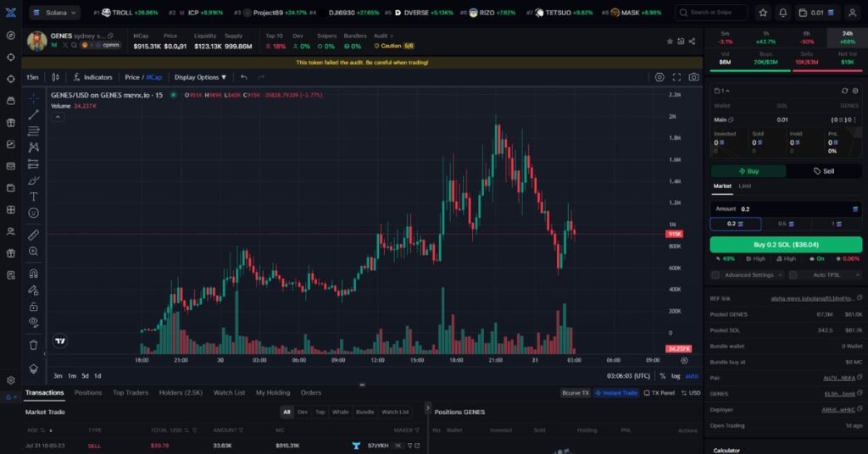Image resolution: width=868 pixels, height=454 pixels.
Task: Collapse the chart legend chevron
Action: point(58,117)
